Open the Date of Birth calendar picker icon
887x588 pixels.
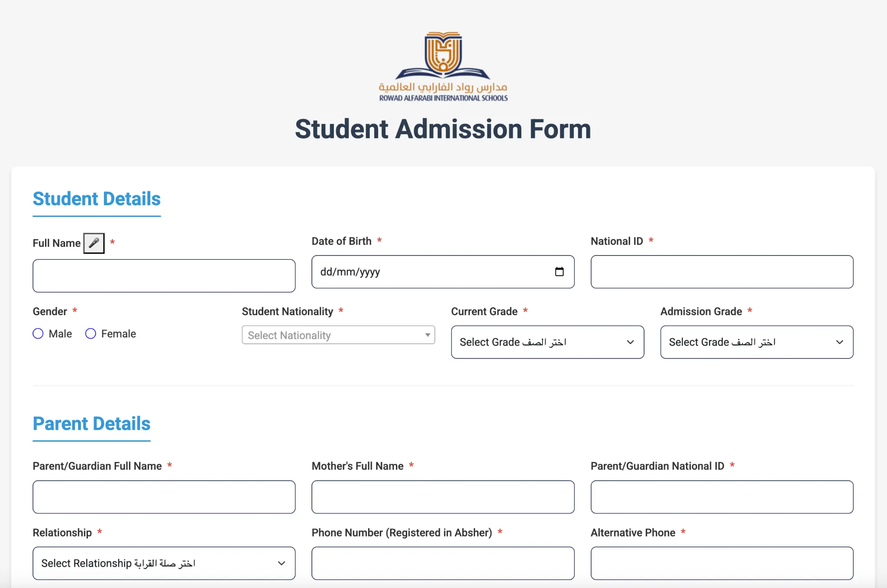(x=559, y=271)
